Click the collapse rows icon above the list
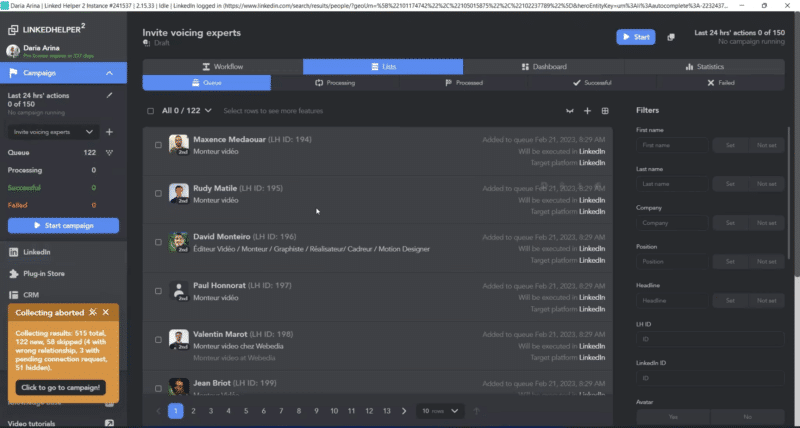The image size is (800, 428). point(570,111)
